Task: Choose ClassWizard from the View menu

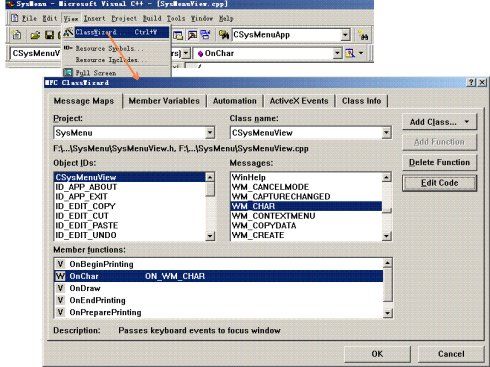Action: 116,32
